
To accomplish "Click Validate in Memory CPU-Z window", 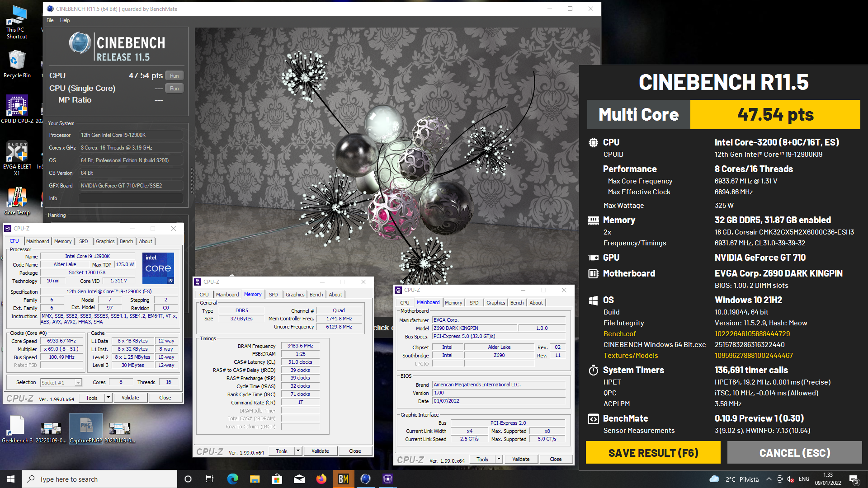I will coord(320,451).
